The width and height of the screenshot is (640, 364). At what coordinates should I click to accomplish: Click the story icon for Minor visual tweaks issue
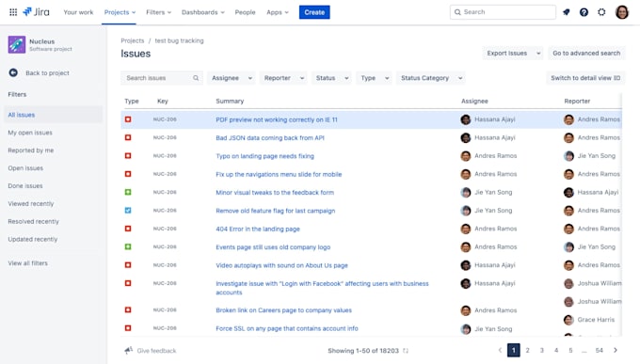(128, 192)
